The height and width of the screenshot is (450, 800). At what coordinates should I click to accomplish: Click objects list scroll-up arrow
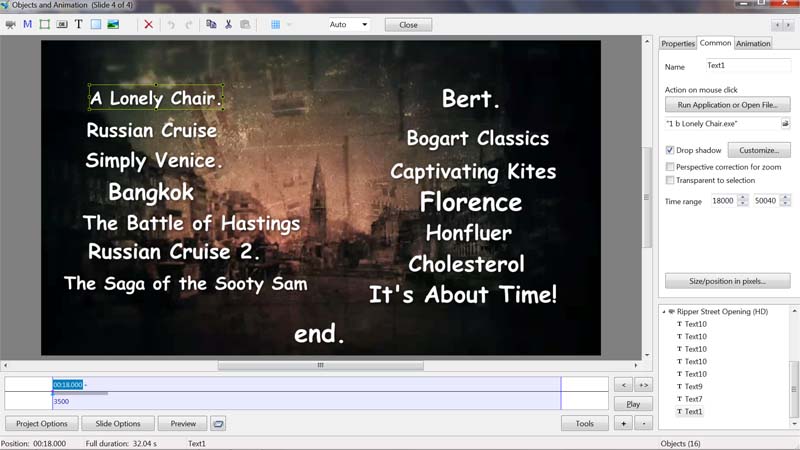[794, 311]
